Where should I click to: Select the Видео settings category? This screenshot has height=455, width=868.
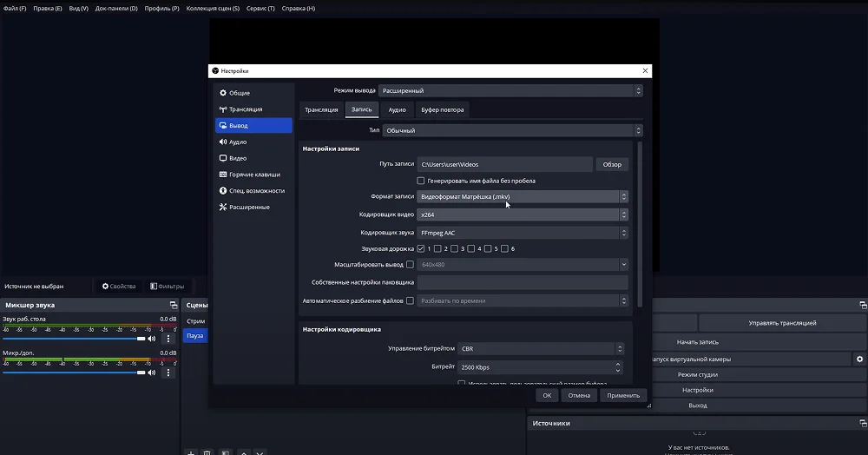(x=237, y=158)
